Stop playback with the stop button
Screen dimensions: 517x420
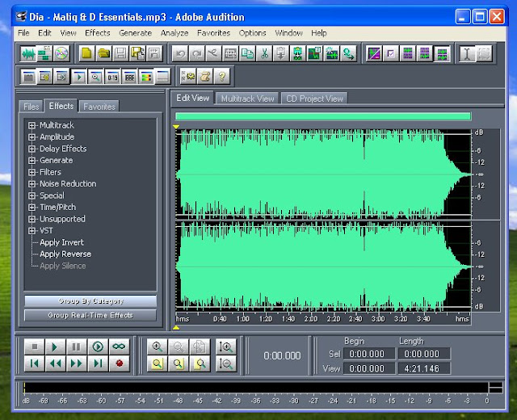[34, 346]
